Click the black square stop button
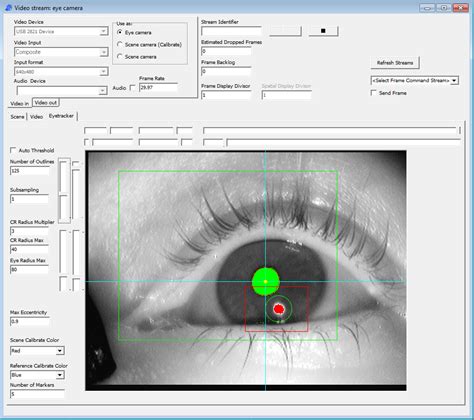 [x=323, y=31]
